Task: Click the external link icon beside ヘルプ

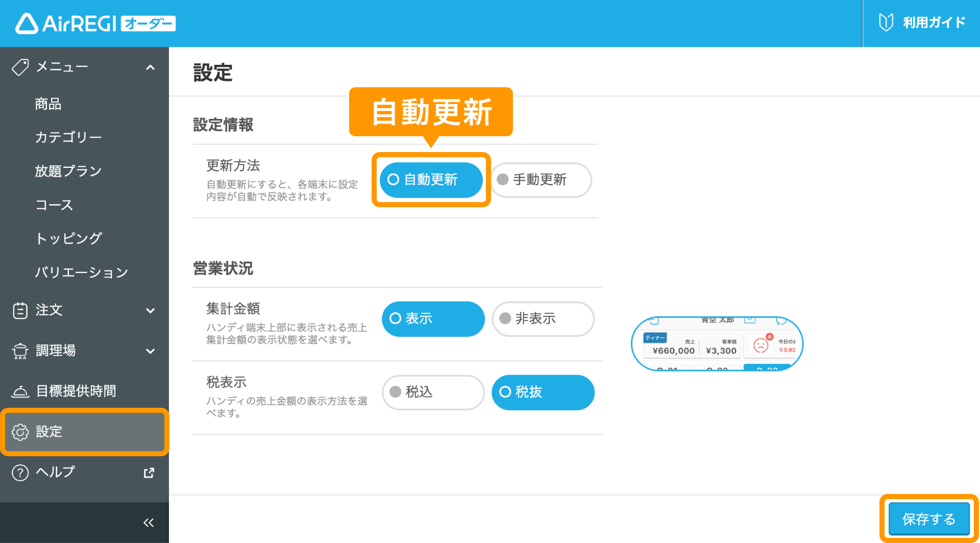Action: pyautogui.click(x=149, y=473)
